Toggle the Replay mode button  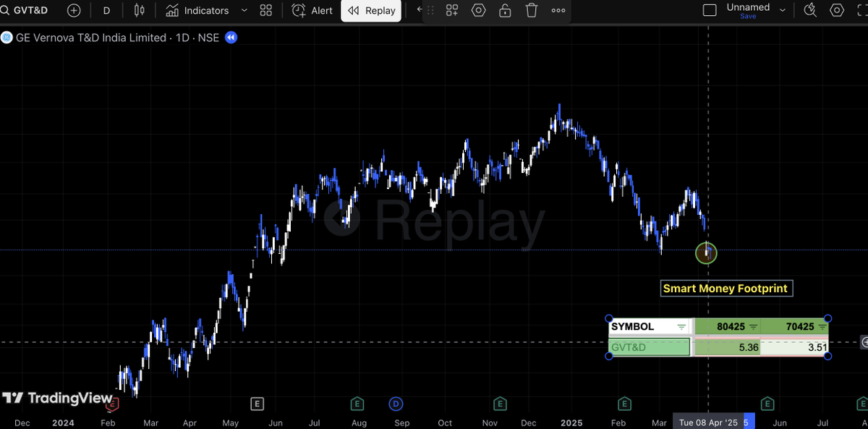(x=371, y=10)
